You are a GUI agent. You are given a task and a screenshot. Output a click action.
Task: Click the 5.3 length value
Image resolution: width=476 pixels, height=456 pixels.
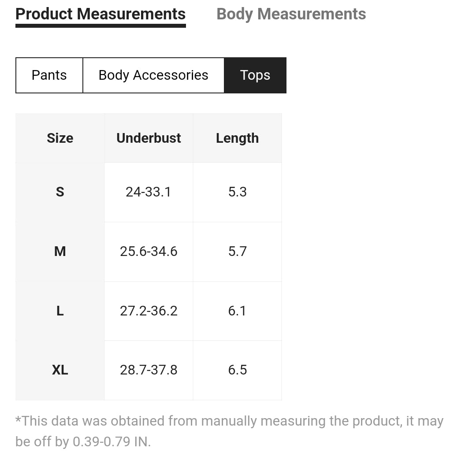tap(237, 192)
